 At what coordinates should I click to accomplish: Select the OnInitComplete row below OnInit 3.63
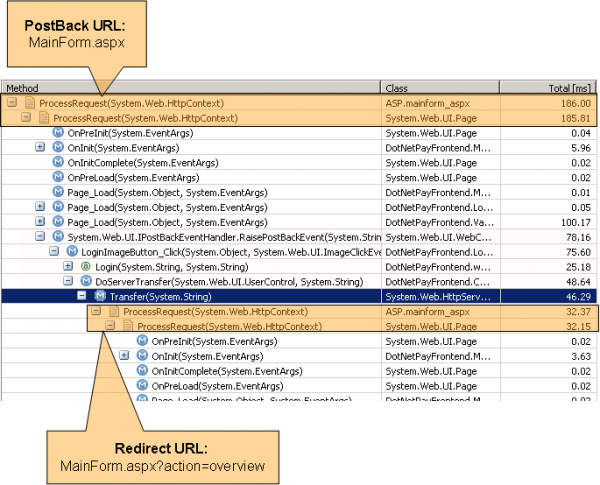299,371
